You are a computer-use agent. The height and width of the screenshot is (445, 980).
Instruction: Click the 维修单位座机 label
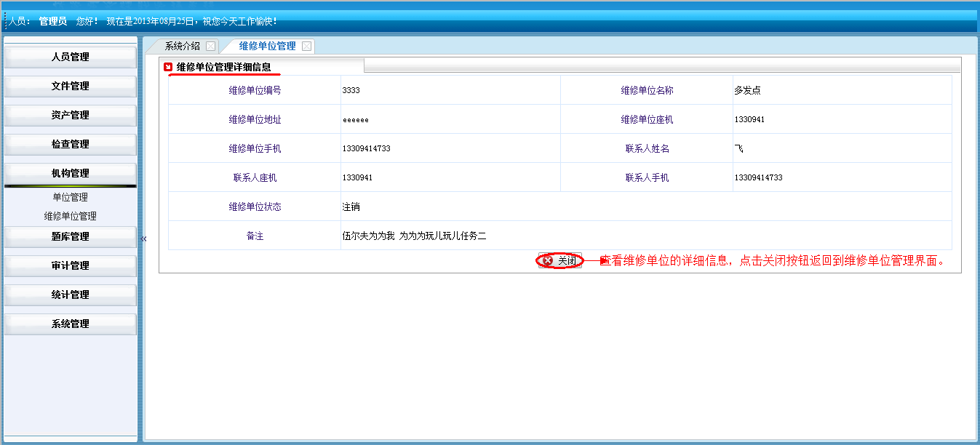click(647, 119)
